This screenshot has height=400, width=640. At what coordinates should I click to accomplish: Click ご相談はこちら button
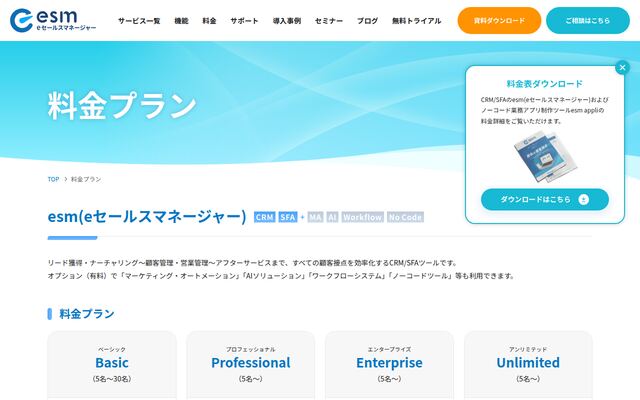588,20
